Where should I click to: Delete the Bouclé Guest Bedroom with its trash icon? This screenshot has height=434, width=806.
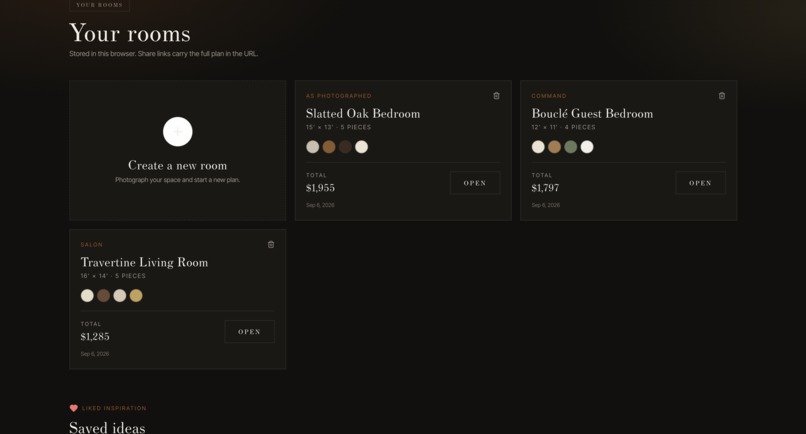click(x=722, y=96)
